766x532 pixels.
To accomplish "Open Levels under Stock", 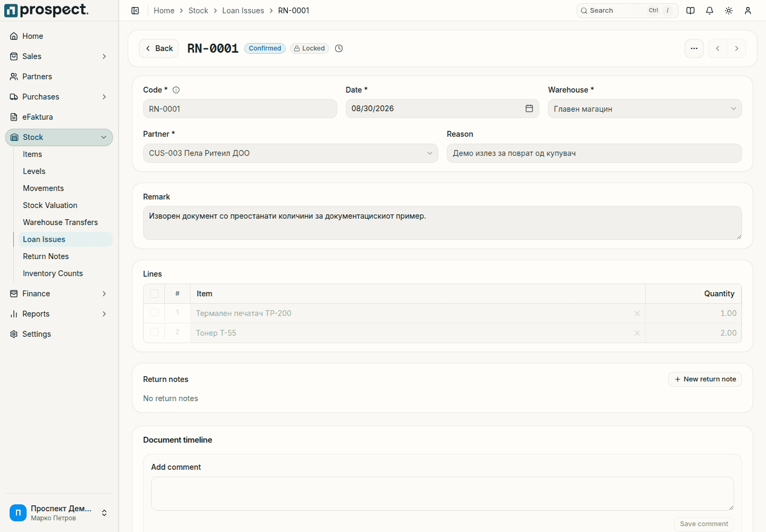I will click(x=65, y=171).
